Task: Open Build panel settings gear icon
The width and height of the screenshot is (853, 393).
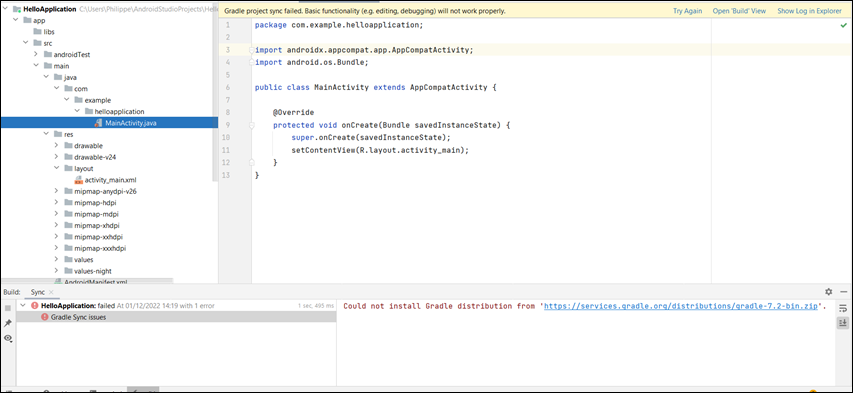Action: (x=829, y=292)
